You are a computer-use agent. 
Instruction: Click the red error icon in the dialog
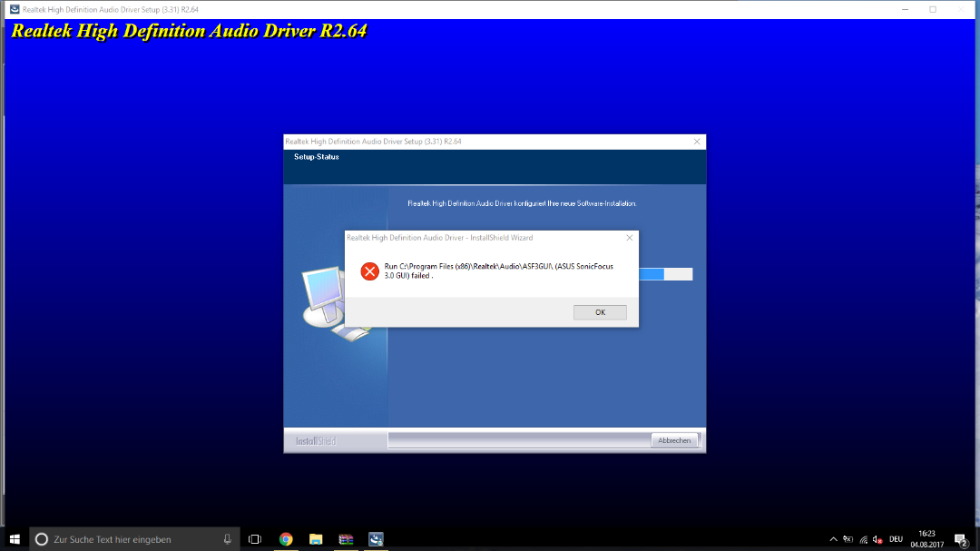pyautogui.click(x=369, y=271)
